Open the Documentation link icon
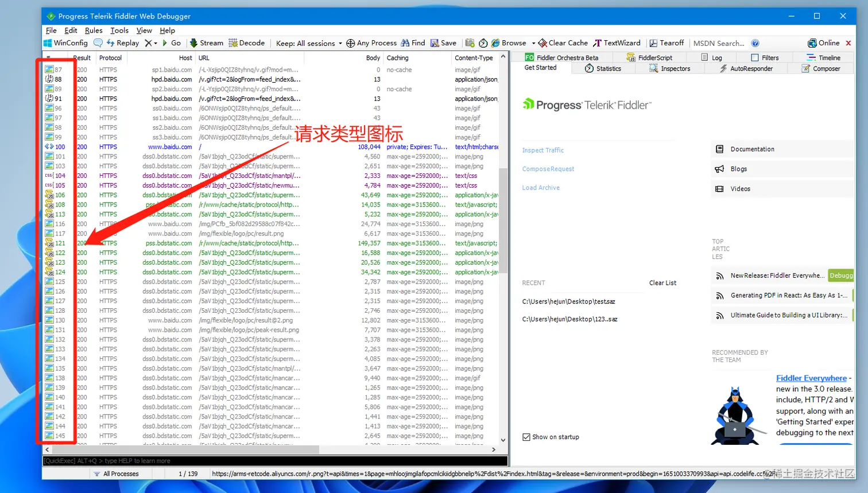 pos(719,149)
